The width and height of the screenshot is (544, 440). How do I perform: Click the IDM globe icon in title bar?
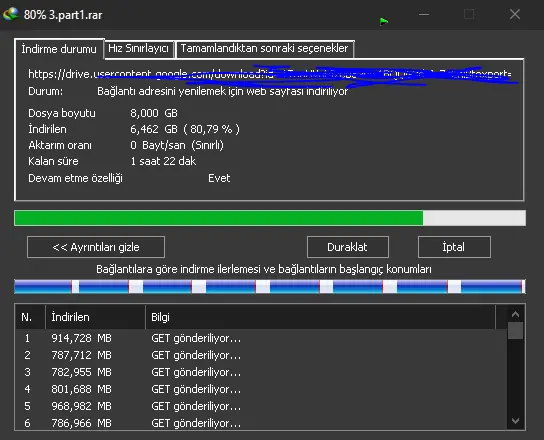[10, 15]
